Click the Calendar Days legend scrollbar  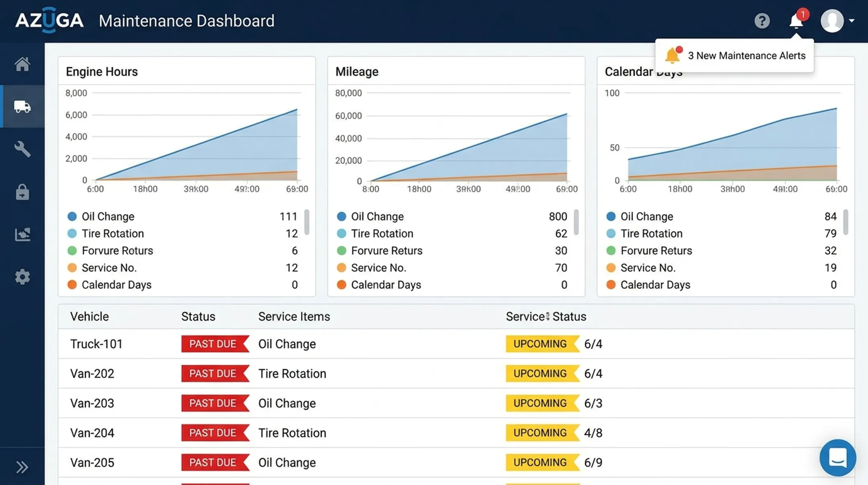[x=845, y=222]
